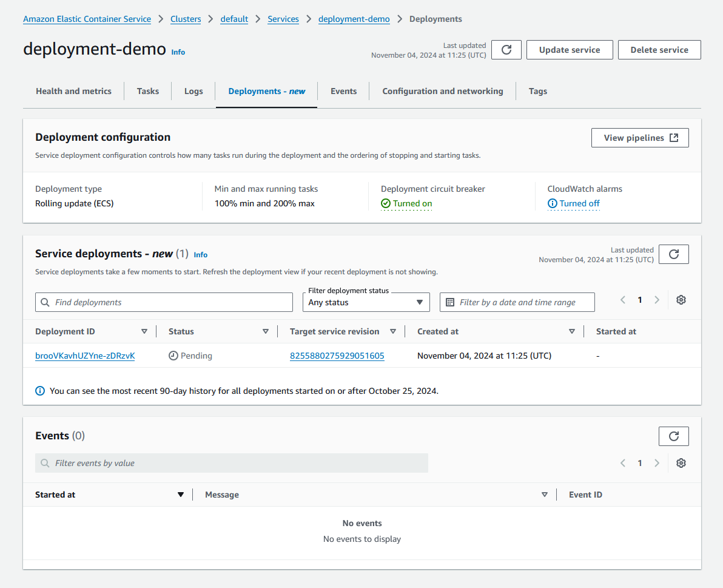Refresh the deployment-demo service details
The image size is (723, 588).
pos(506,50)
